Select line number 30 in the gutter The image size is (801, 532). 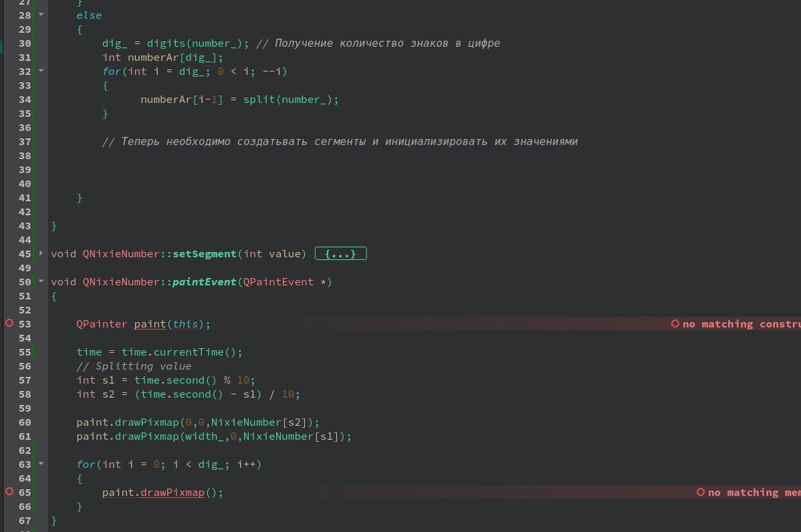(25, 43)
